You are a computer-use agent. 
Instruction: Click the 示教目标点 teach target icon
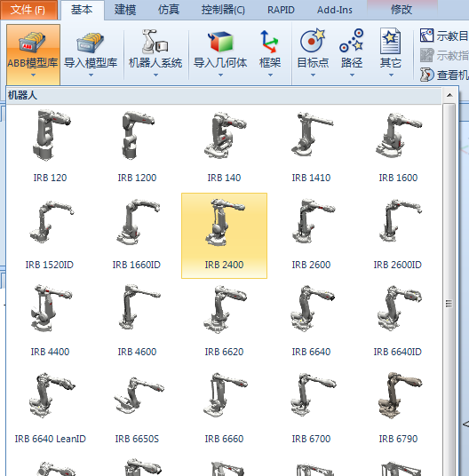(x=426, y=36)
